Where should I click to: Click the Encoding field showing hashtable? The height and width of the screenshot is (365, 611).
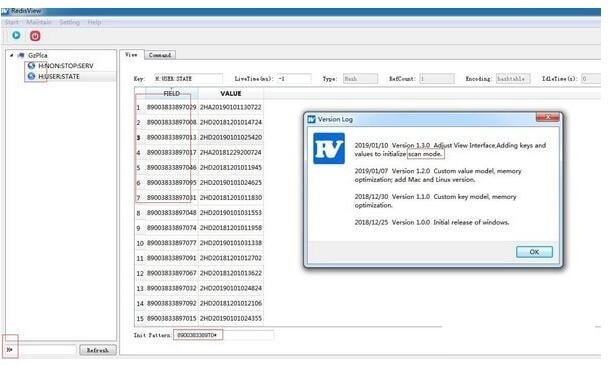(x=513, y=79)
